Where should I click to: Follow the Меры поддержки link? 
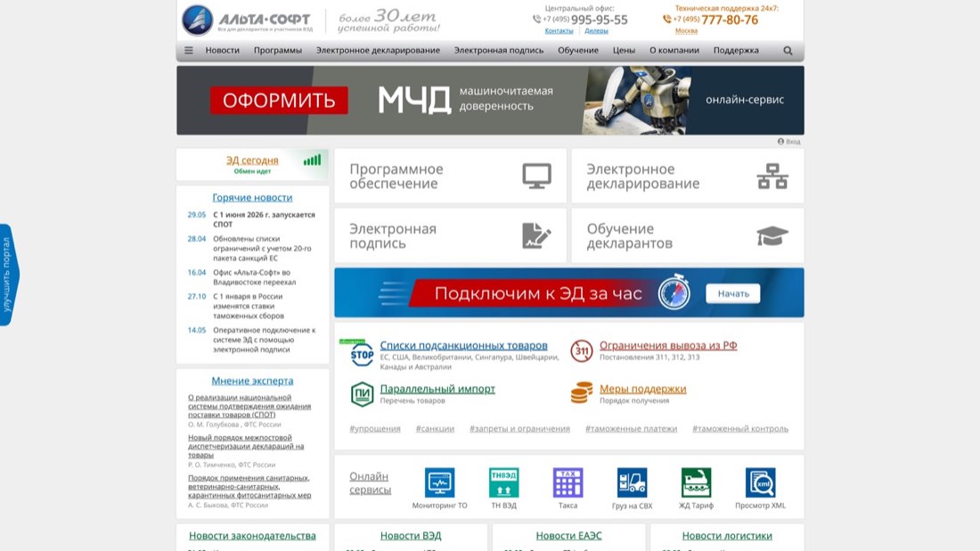[642, 389]
